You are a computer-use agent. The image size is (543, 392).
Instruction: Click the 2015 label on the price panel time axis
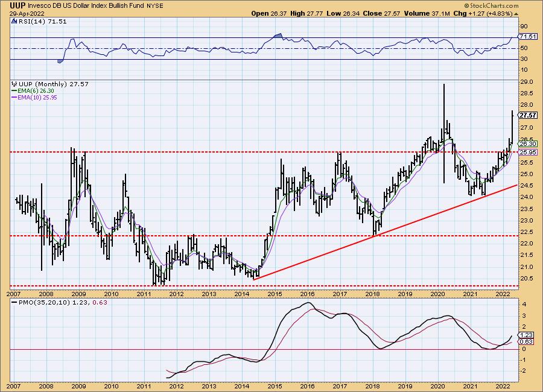coord(275,294)
